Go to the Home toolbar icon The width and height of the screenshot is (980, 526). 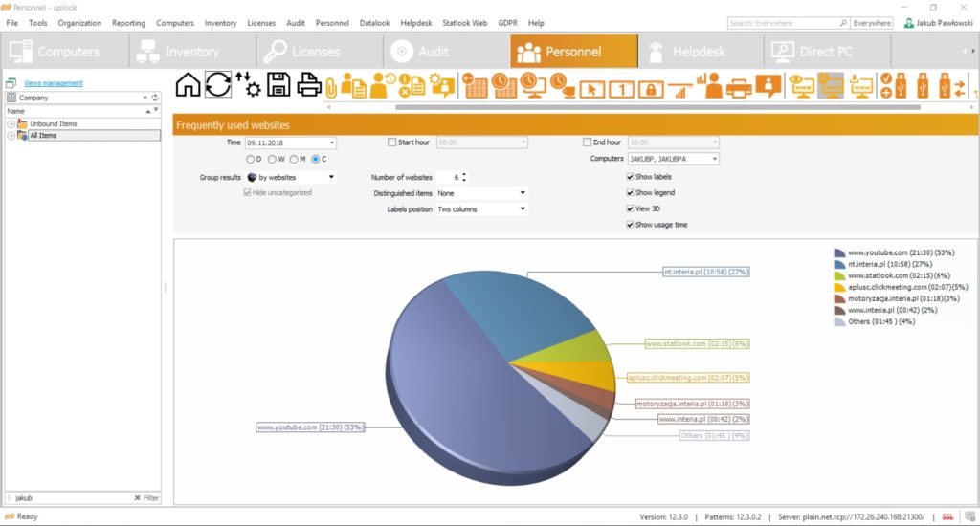click(x=188, y=84)
